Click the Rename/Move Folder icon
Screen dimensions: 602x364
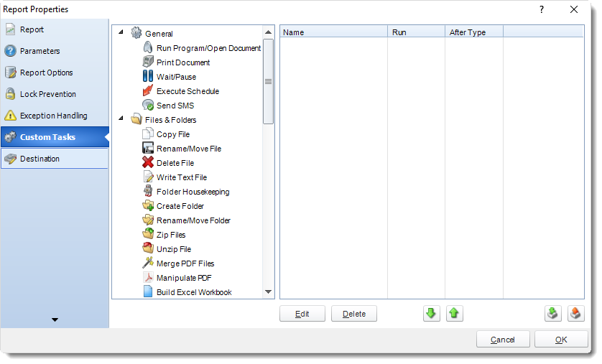[x=148, y=220]
